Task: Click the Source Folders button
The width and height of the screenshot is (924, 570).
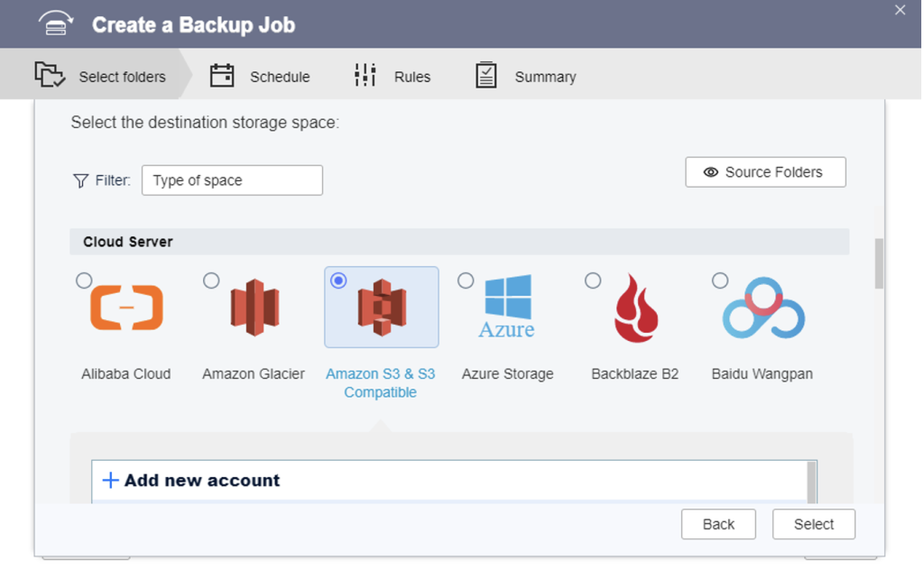Action: 765,172
